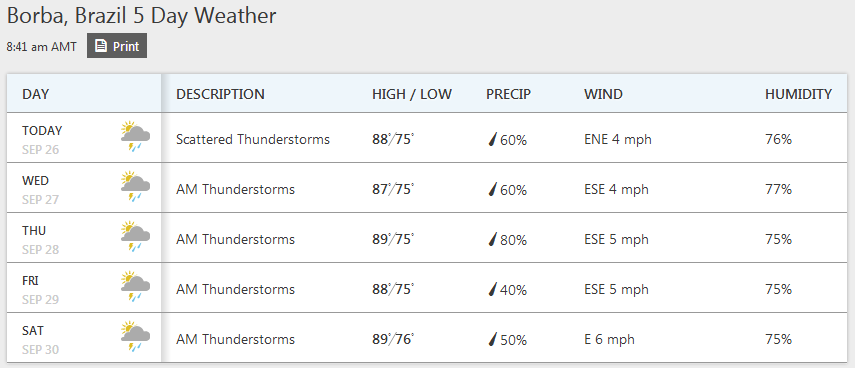Click the Print button
The width and height of the screenshot is (855, 368).
pyautogui.click(x=117, y=46)
